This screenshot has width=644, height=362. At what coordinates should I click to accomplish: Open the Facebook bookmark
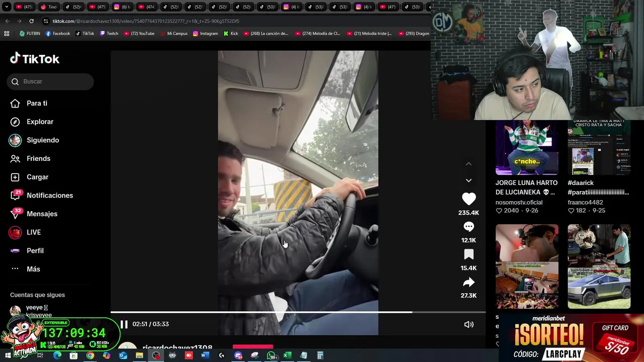tap(58, 34)
